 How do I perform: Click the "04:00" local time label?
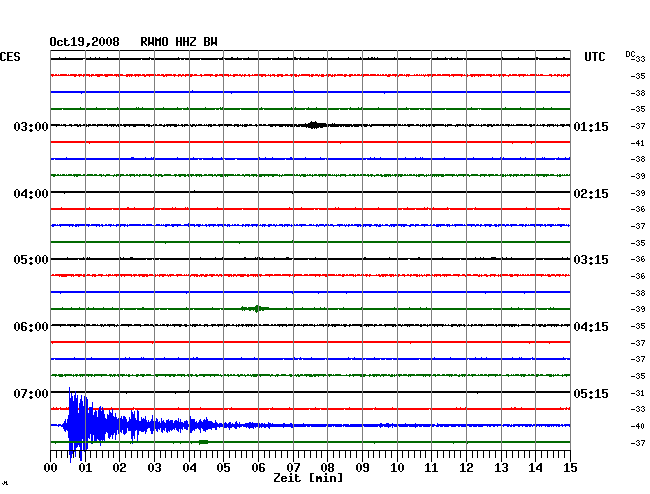[31, 194]
